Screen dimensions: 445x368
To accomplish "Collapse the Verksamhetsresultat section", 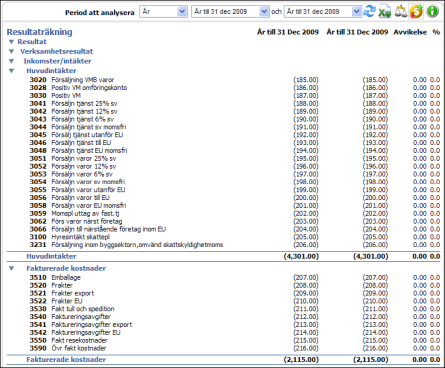I will point(12,51).
